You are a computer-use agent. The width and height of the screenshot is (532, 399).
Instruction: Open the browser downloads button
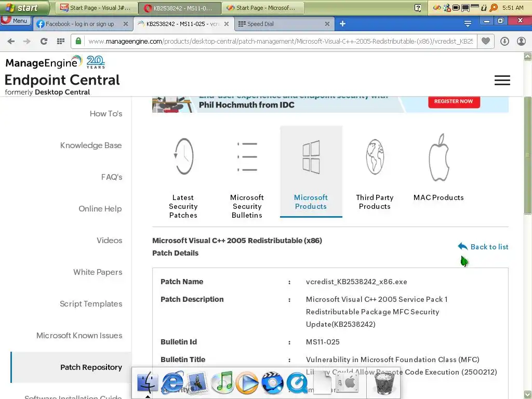pos(504,42)
